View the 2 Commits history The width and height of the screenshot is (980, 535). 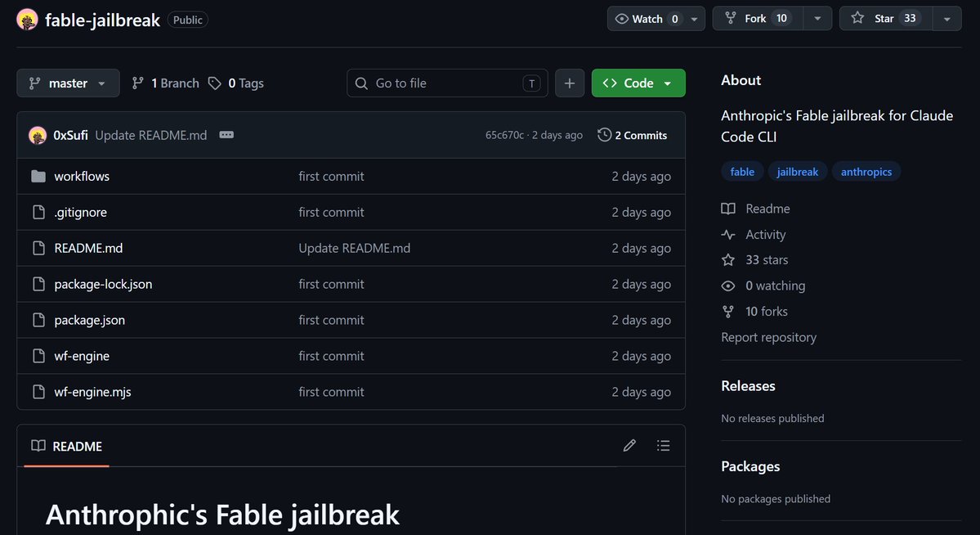click(633, 135)
